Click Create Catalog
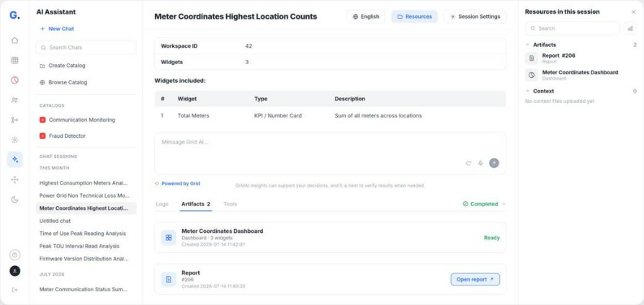The height and width of the screenshot is (305, 644). (63, 66)
